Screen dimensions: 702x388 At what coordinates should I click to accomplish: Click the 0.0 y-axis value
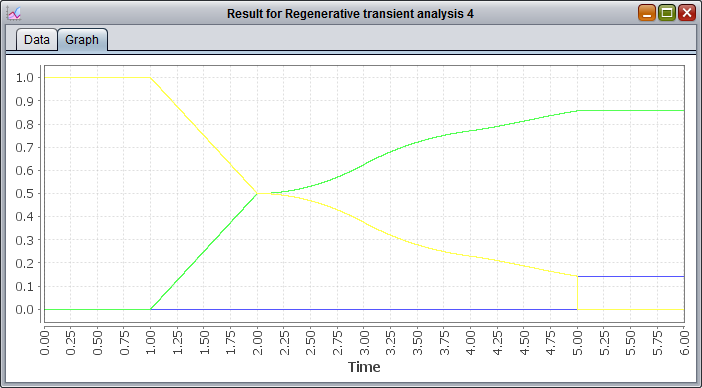pos(25,309)
